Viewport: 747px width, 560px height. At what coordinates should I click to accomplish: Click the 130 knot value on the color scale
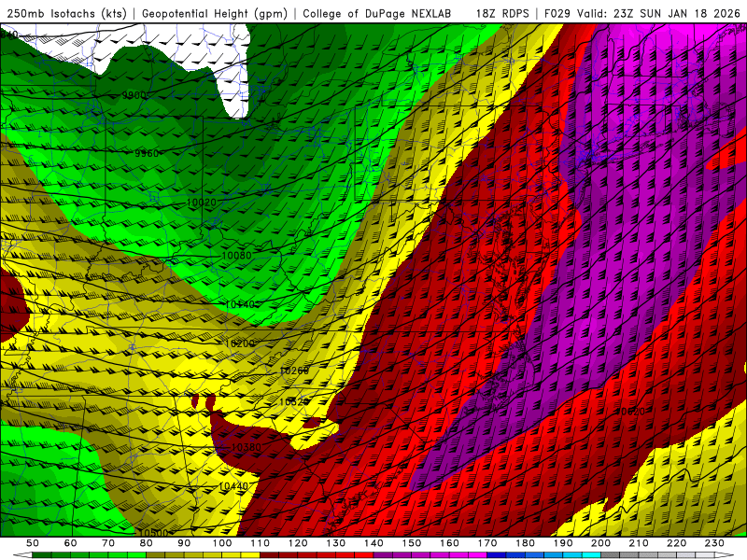pyautogui.click(x=336, y=543)
